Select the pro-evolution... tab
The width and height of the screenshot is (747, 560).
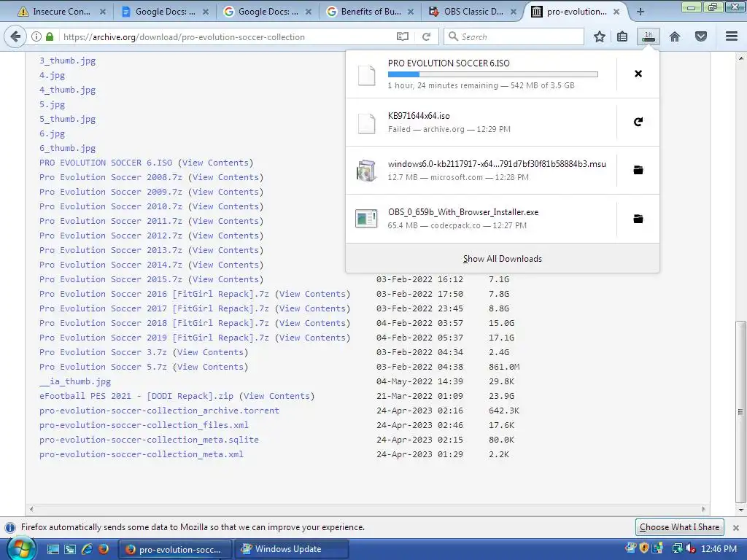pos(576,12)
